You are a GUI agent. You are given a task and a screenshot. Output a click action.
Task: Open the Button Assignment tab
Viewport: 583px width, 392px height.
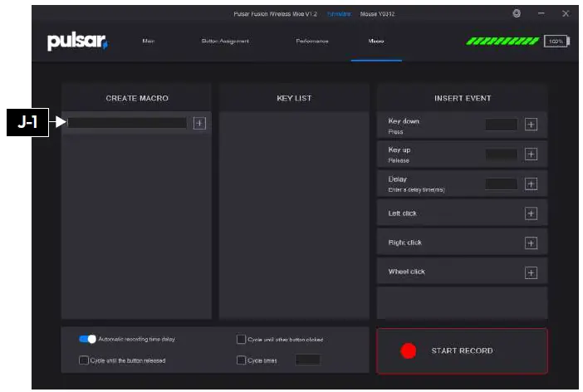point(225,41)
